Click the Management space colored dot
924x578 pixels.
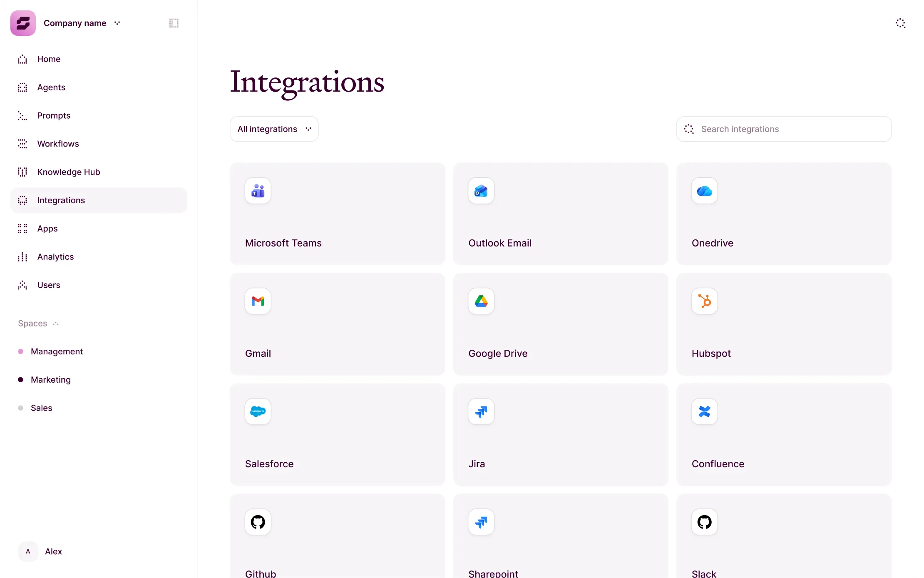[20, 351]
